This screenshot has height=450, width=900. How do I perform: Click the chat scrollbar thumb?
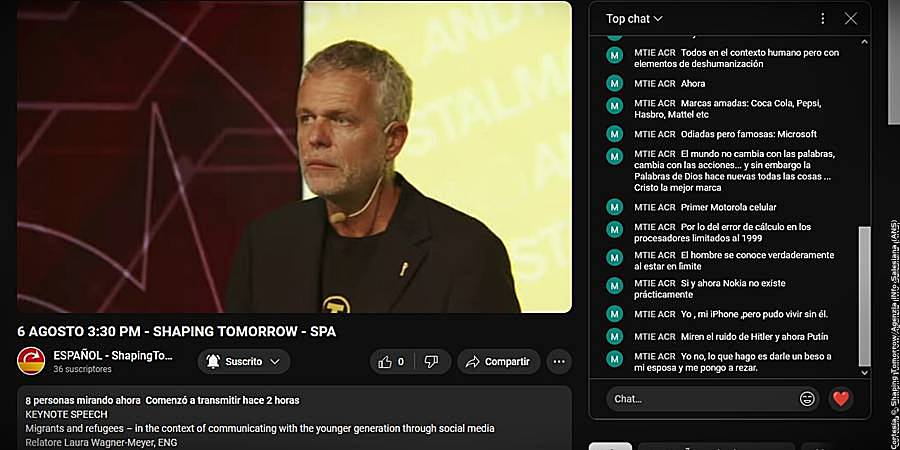click(864, 296)
